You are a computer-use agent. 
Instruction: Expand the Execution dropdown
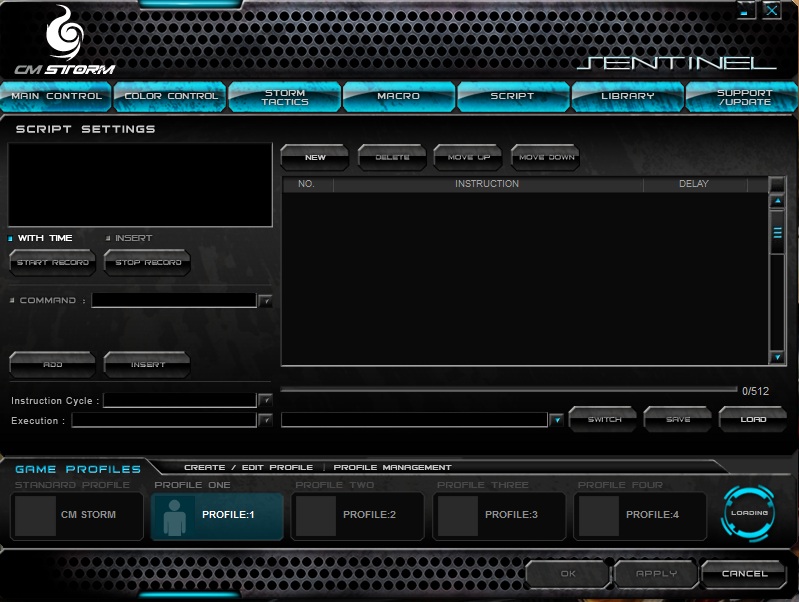click(x=265, y=420)
